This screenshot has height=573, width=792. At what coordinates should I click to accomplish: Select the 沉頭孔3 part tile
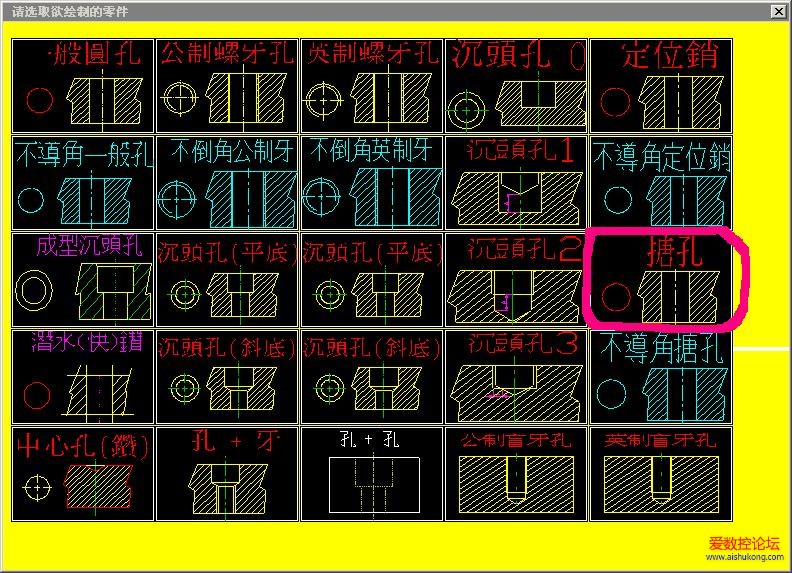pos(516,377)
